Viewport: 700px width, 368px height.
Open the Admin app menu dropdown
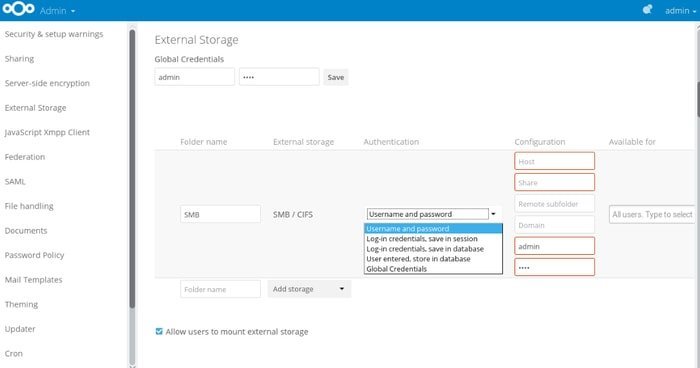coord(57,10)
